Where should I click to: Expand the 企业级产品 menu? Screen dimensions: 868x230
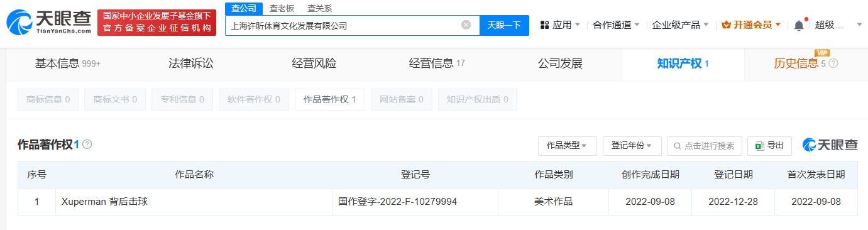click(x=681, y=25)
